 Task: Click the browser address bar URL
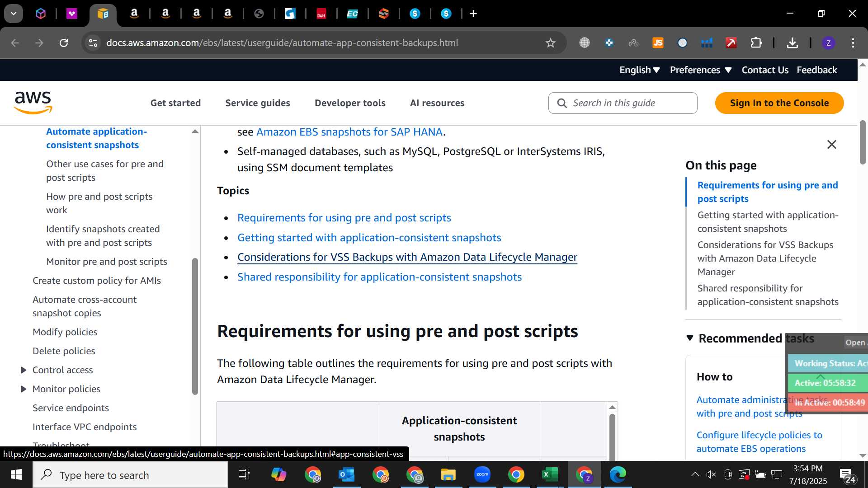pyautogui.click(x=282, y=43)
